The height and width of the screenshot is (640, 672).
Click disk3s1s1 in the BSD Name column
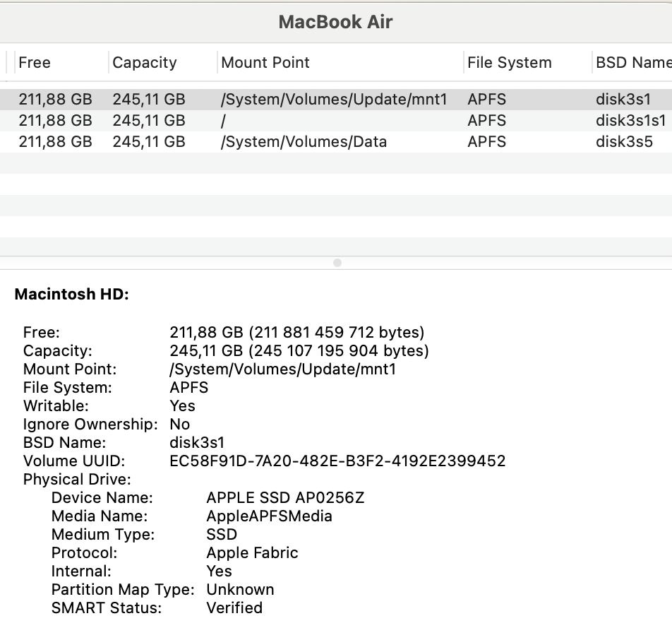(631, 121)
